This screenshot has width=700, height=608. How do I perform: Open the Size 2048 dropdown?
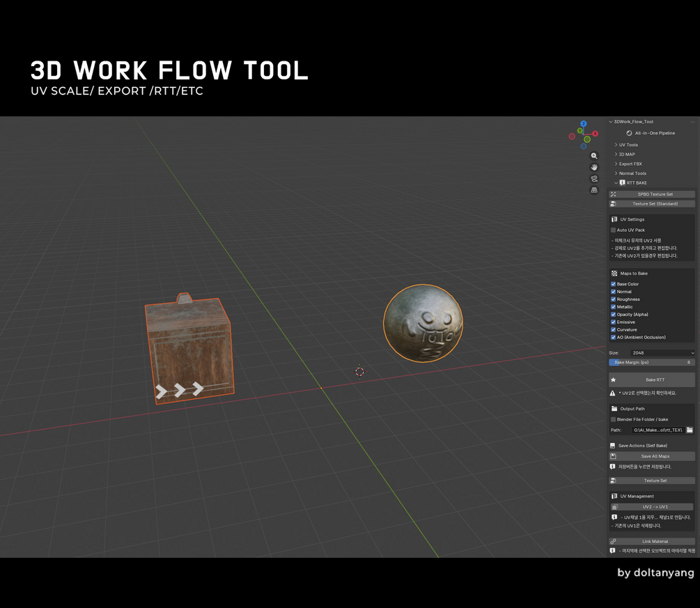click(x=662, y=352)
